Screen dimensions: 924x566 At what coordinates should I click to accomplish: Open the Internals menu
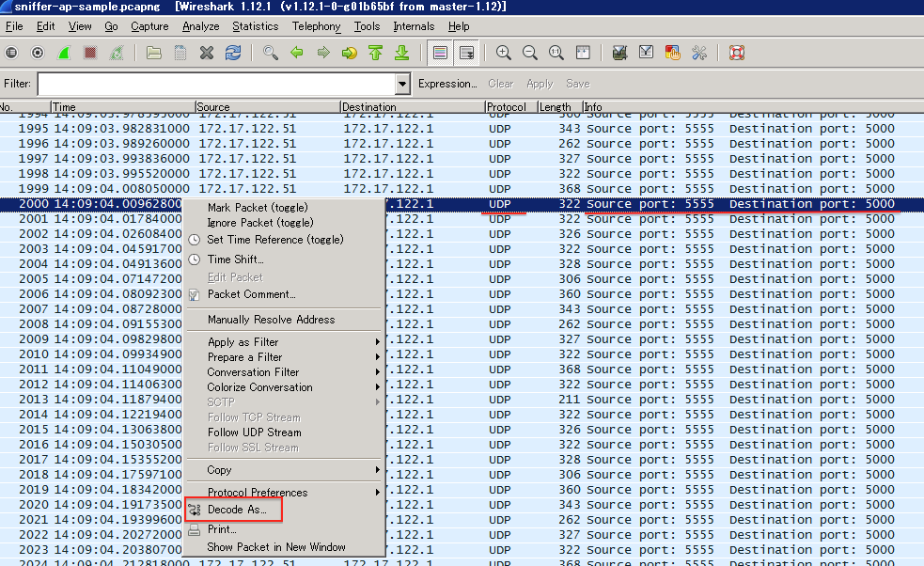[x=414, y=26]
